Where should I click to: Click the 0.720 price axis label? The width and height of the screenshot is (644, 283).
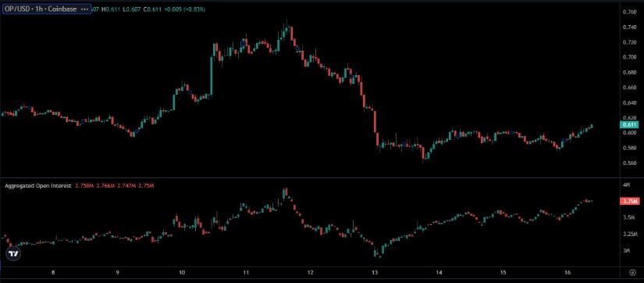(x=630, y=42)
